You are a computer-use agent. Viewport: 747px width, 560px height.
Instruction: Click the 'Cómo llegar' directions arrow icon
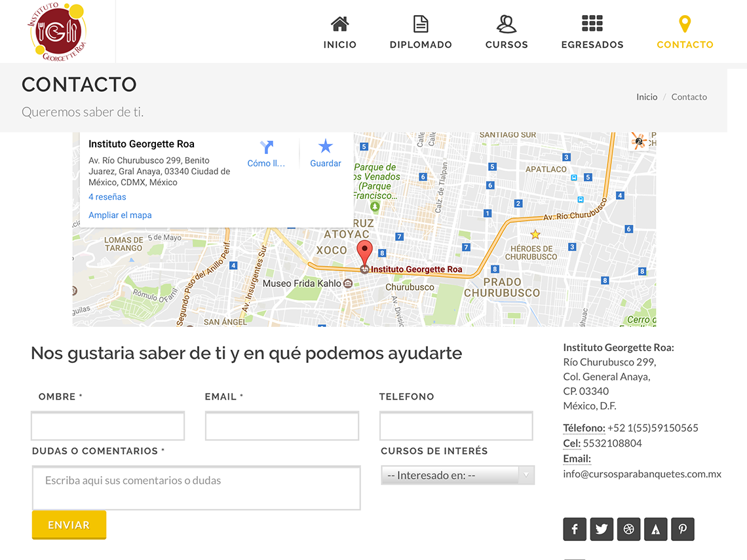pyautogui.click(x=266, y=147)
